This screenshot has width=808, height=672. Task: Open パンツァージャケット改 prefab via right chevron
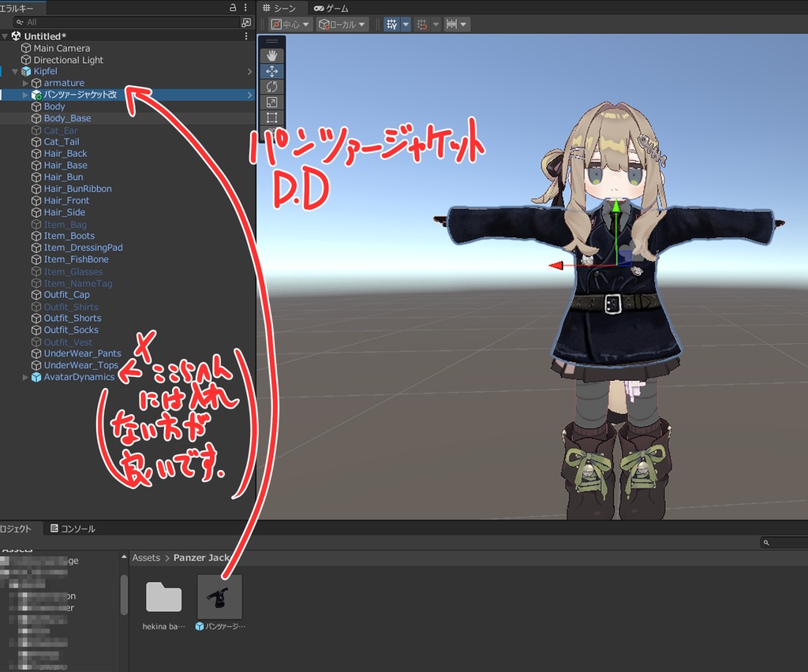(x=249, y=95)
